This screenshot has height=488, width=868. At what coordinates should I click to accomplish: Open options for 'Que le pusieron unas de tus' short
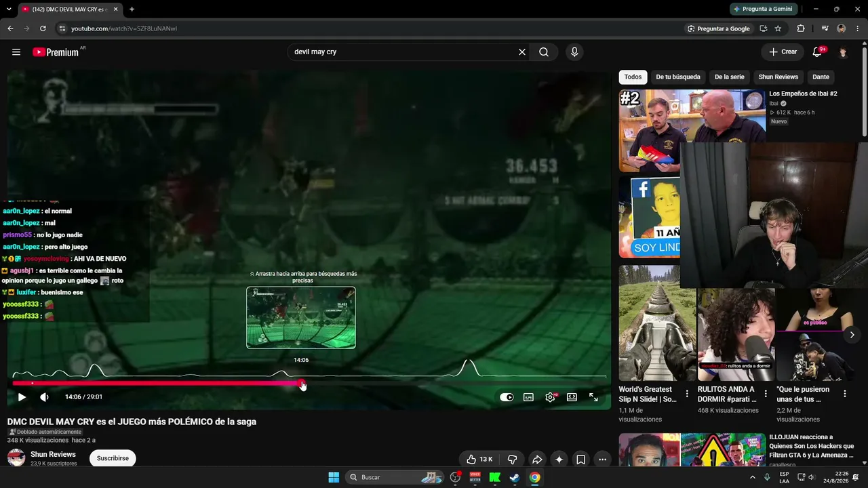pyautogui.click(x=845, y=394)
